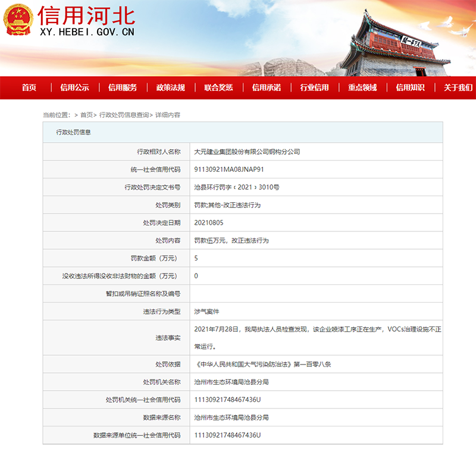476x449 pixels.
Task: Click the 详细内容 breadcrumb text
Action: click(168, 115)
